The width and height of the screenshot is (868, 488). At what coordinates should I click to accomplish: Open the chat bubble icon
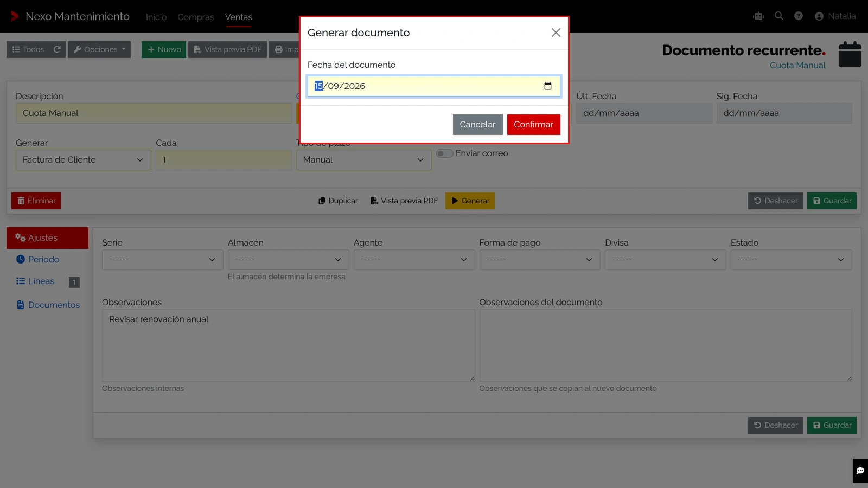click(860, 471)
